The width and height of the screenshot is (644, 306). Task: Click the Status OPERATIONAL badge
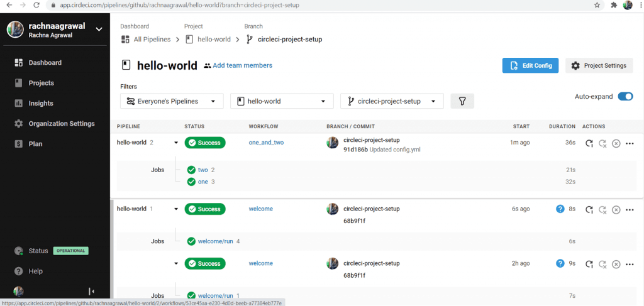(70, 251)
